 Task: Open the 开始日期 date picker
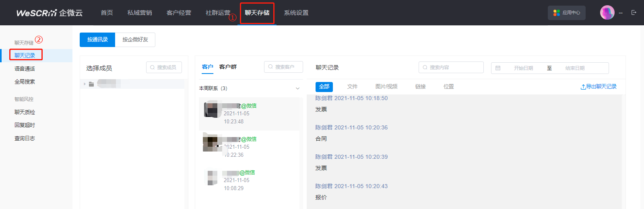[x=523, y=68]
